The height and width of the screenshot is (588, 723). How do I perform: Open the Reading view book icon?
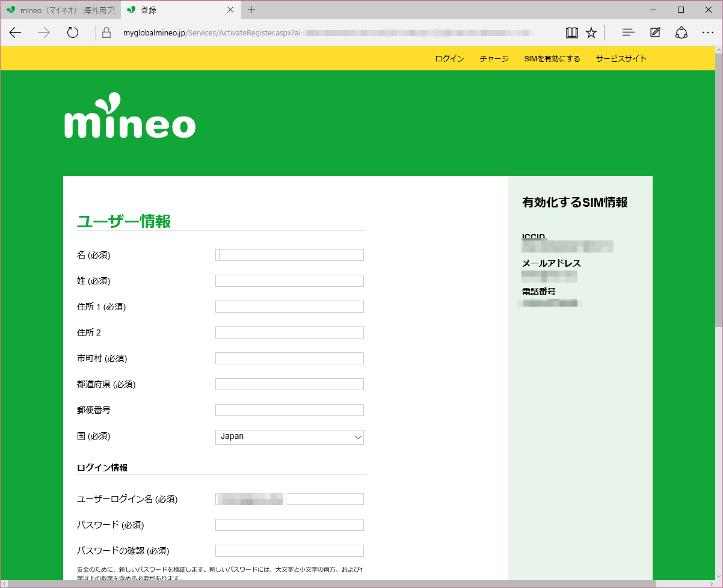pos(572,32)
